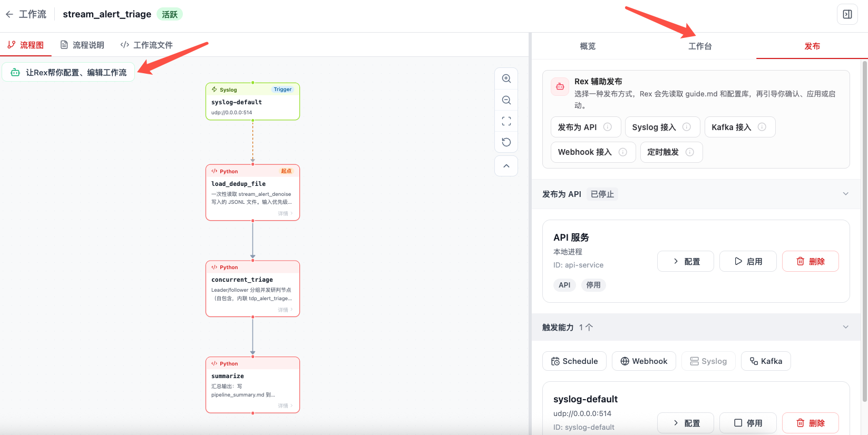The width and height of the screenshot is (868, 435).
Task: Delete the syslog-default trigger
Action: pos(811,423)
